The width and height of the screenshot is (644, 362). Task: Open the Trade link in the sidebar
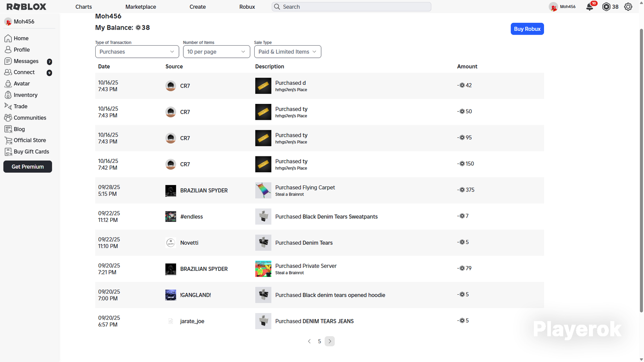(x=21, y=106)
